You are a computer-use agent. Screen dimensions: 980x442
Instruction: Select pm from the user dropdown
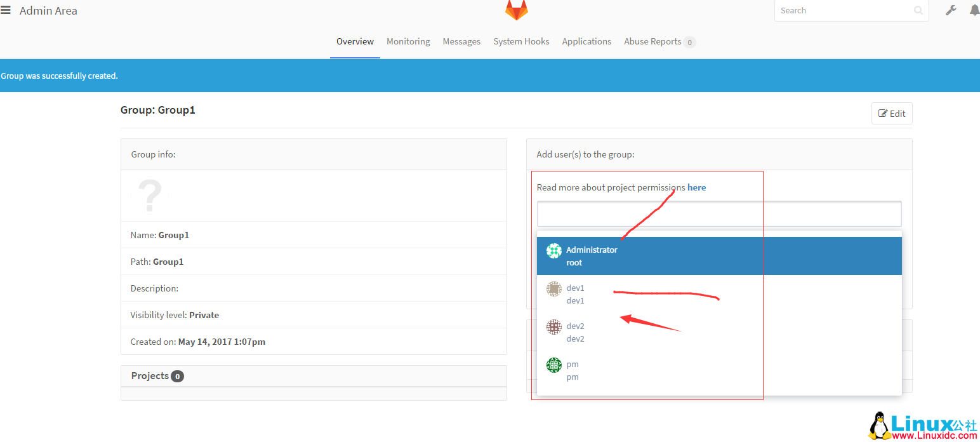719,370
